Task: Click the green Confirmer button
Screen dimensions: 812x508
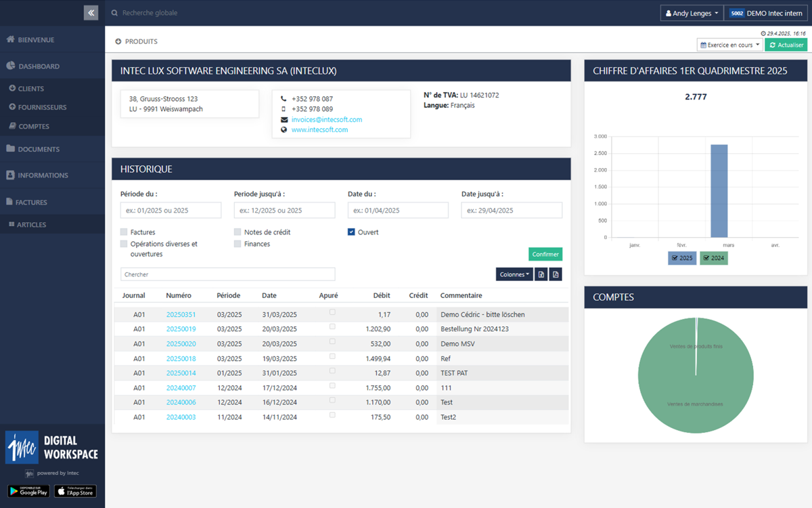Action: pyautogui.click(x=545, y=254)
